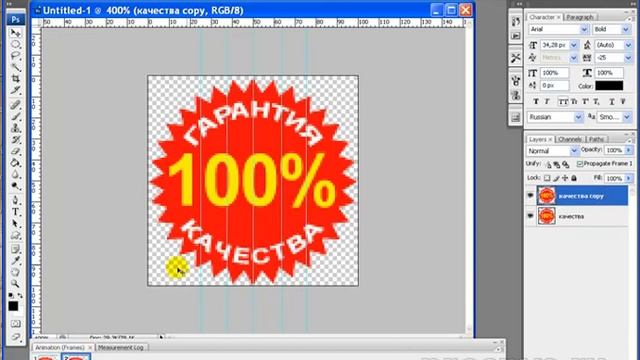The height and width of the screenshot is (360, 640).
Task: Select the Eraser tool
Action: (16, 151)
